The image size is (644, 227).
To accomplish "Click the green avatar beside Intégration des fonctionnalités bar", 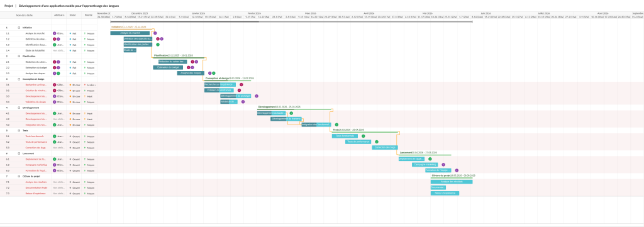I will 337,125.
